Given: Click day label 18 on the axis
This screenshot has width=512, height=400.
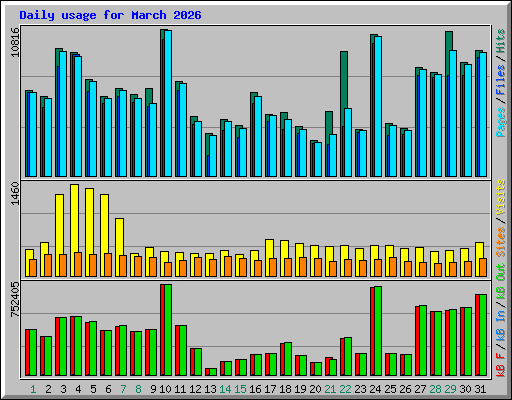Looking at the screenshot, I should [285, 389].
